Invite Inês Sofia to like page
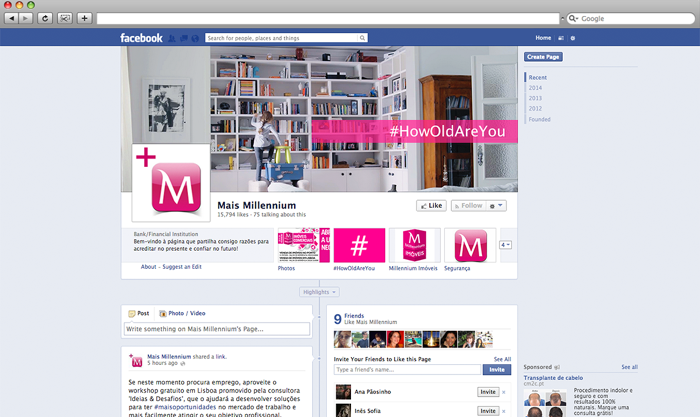The width and height of the screenshot is (700, 417). coord(488,411)
